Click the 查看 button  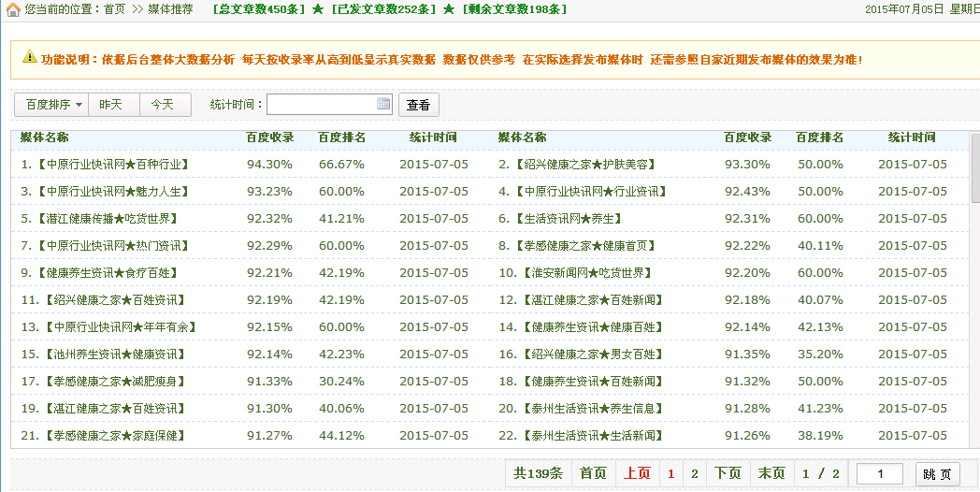point(418,105)
